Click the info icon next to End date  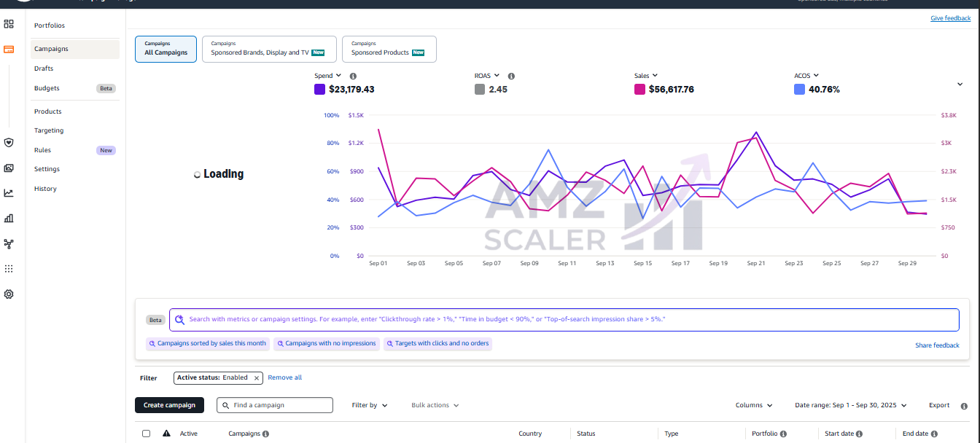[x=934, y=434]
